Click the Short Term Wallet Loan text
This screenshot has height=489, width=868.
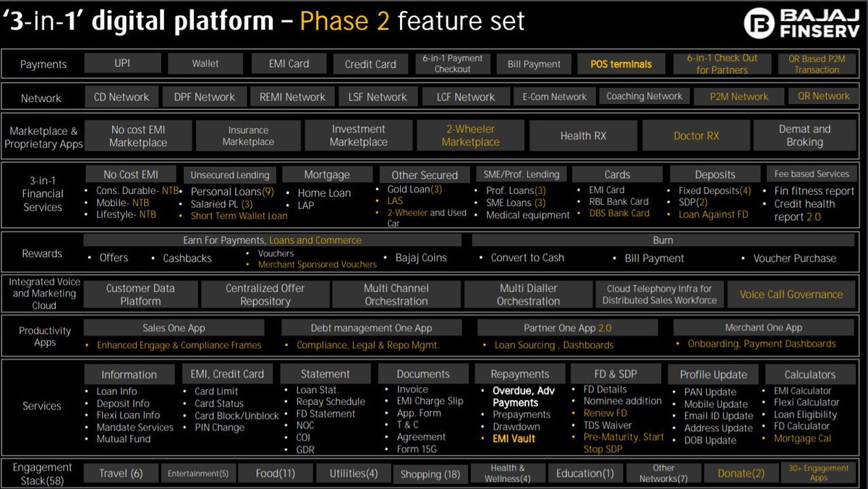[x=239, y=216]
